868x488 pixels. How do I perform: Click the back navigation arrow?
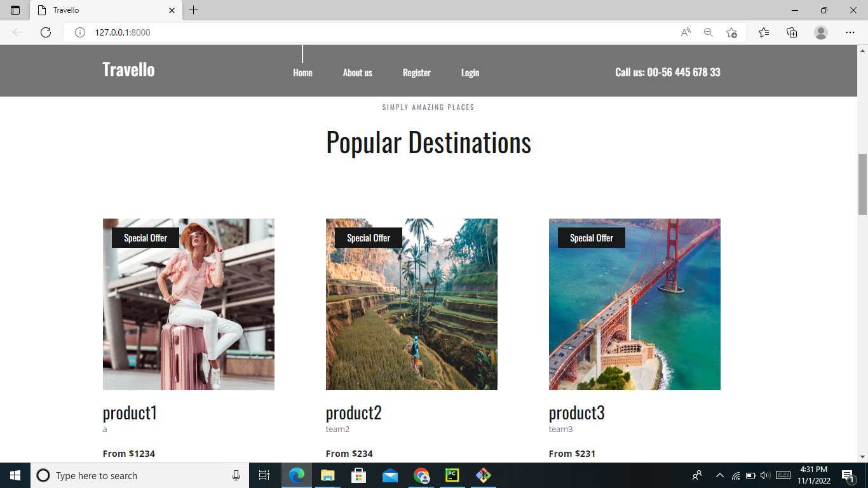click(17, 32)
